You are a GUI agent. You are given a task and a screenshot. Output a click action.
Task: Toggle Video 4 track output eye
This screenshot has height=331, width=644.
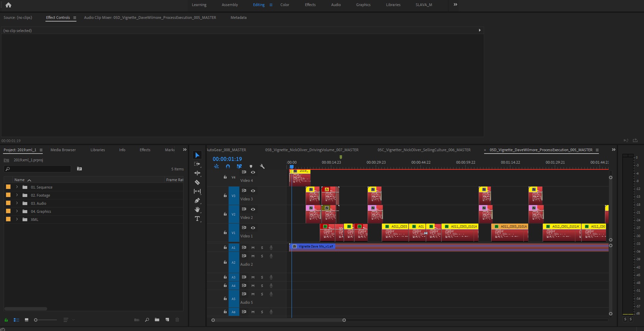click(x=253, y=172)
